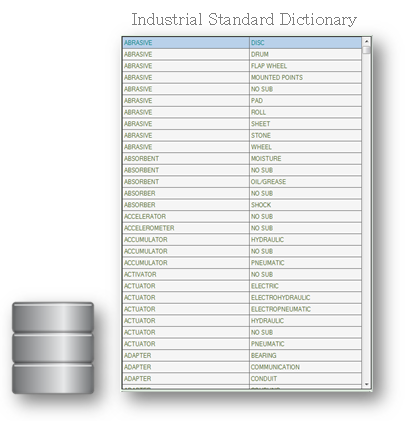411x421 pixels.
Task: Select ABRASIVE in the SHEET row
Action: (x=186, y=124)
